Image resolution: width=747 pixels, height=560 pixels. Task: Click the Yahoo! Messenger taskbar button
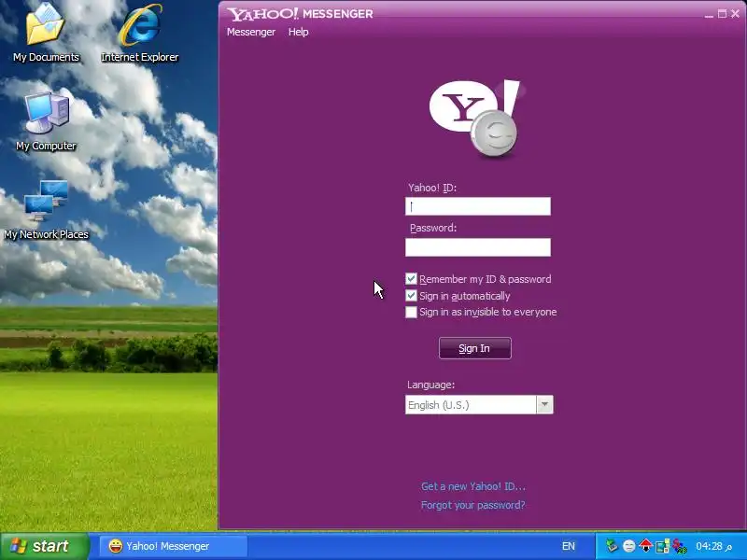pos(174,546)
